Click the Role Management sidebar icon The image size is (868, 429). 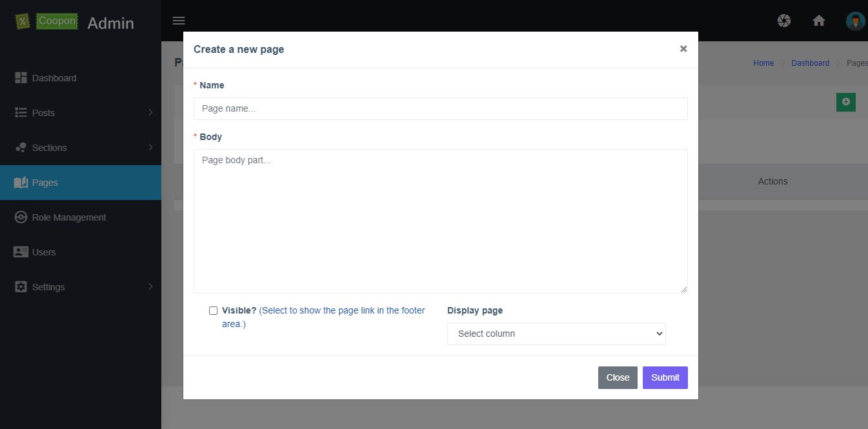[x=21, y=217]
